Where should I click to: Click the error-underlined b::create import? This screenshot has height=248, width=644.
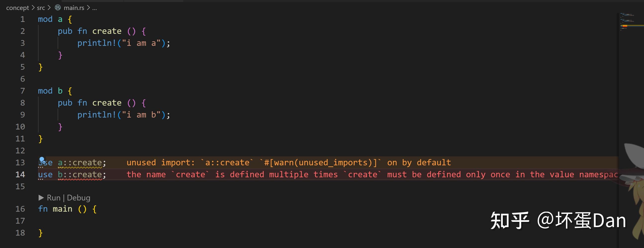(x=80, y=175)
